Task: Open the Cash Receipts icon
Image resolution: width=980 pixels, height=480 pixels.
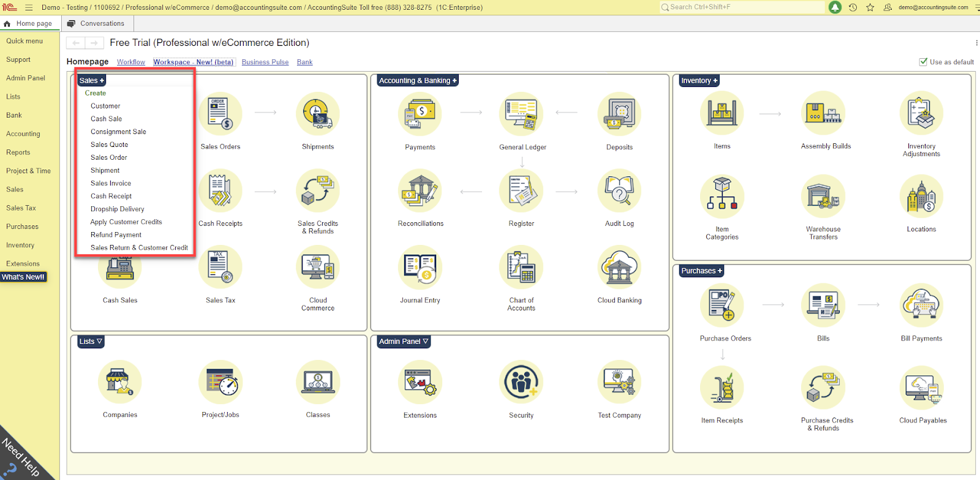Action: pyautogui.click(x=221, y=191)
